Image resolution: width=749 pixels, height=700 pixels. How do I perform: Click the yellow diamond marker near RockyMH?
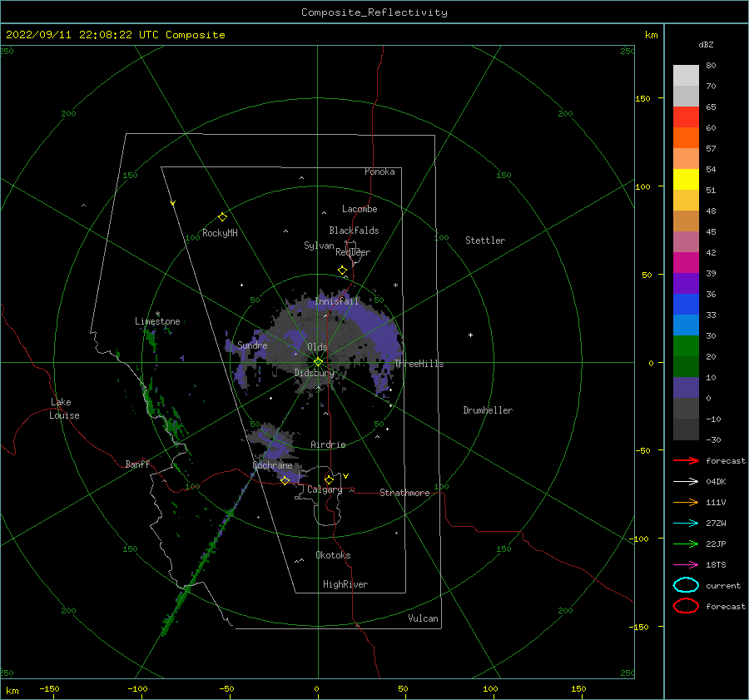click(222, 217)
